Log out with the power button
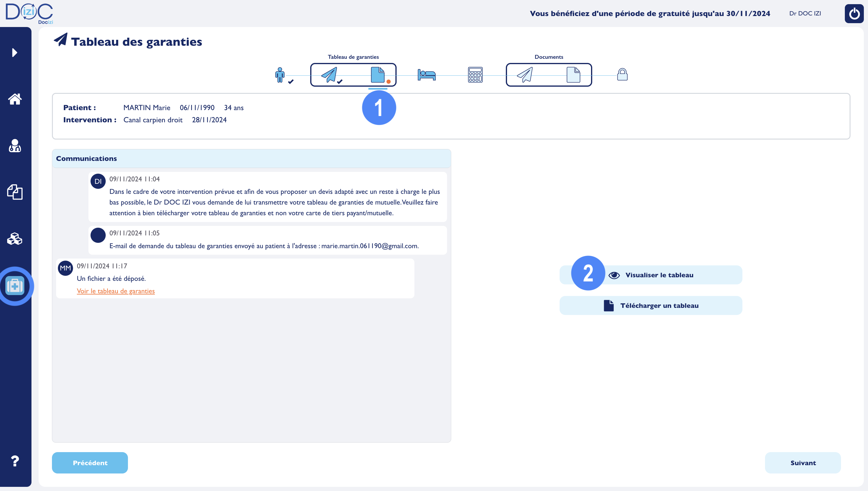The width and height of the screenshot is (868, 491). click(x=854, y=13)
